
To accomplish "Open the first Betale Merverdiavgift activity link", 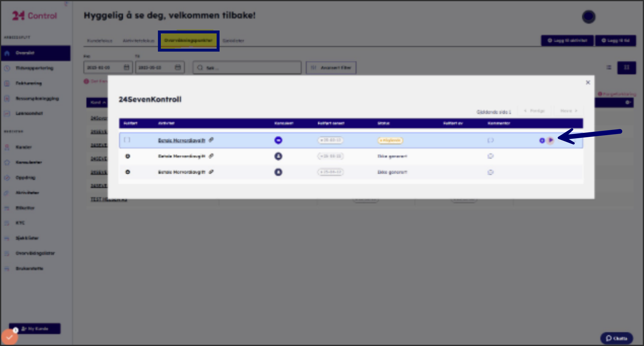I will [x=181, y=140].
